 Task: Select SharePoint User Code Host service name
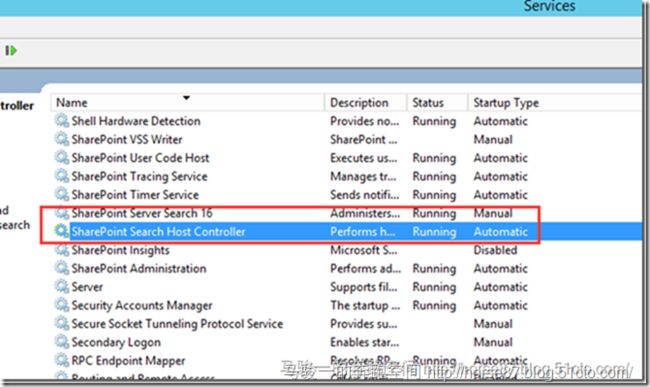140,158
